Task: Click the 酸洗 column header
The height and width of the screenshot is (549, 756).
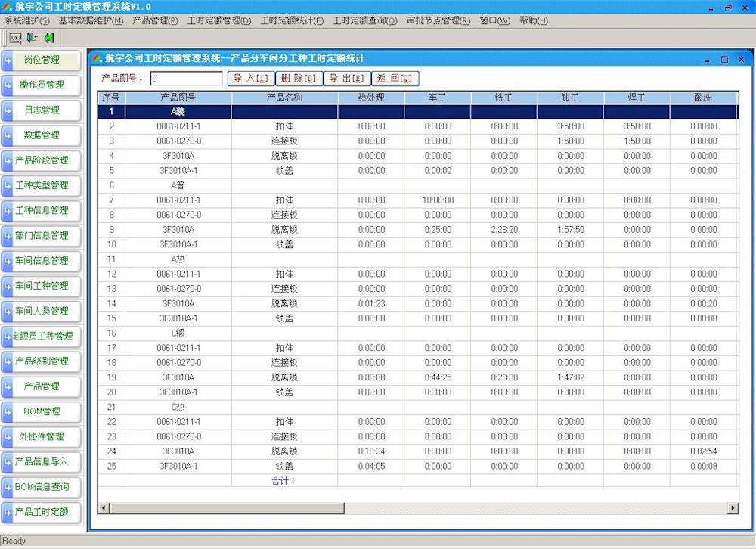Action: 703,98
